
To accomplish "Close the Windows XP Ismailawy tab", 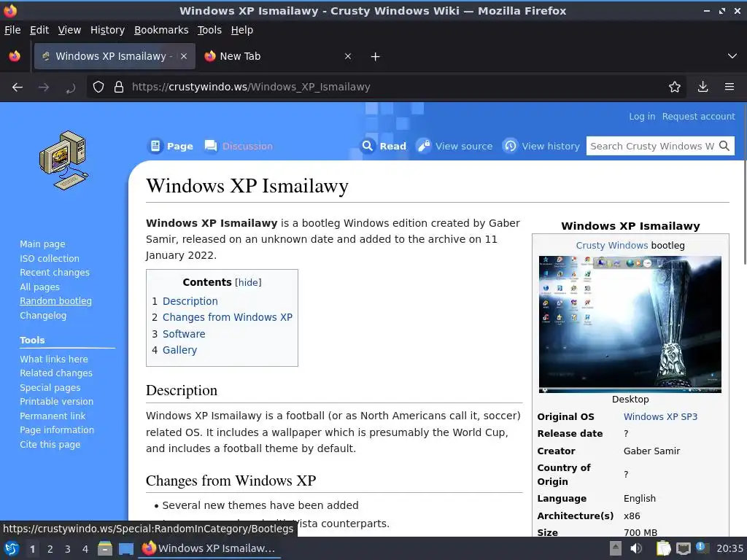I will [x=184, y=56].
